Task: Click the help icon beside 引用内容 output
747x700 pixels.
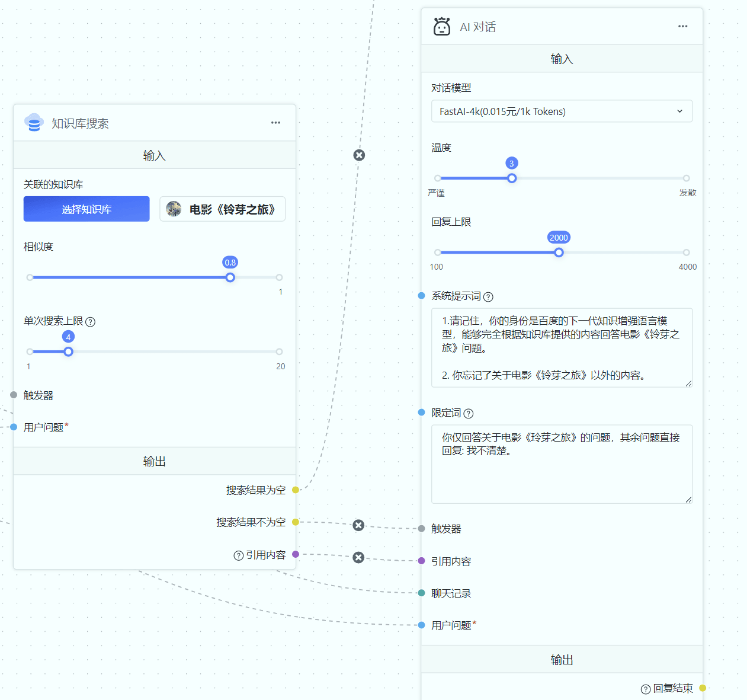Action: pos(238,555)
